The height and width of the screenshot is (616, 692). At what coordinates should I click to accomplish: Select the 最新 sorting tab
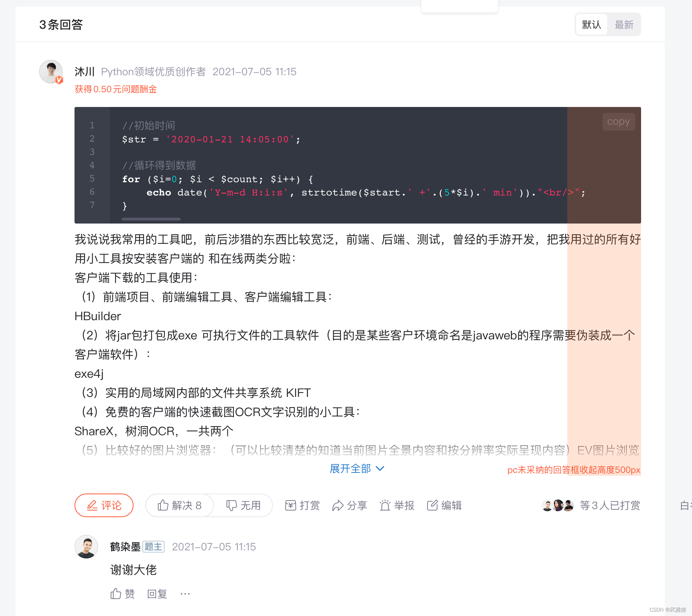(x=624, y=25)
